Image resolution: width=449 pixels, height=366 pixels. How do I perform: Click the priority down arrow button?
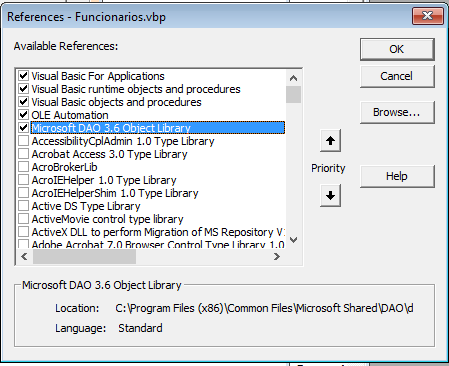330,195
